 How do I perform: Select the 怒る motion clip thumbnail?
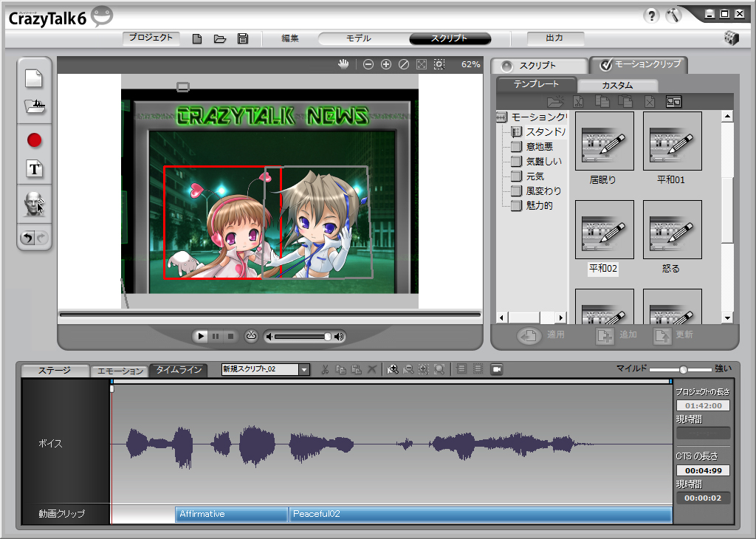tap(672, 230)
